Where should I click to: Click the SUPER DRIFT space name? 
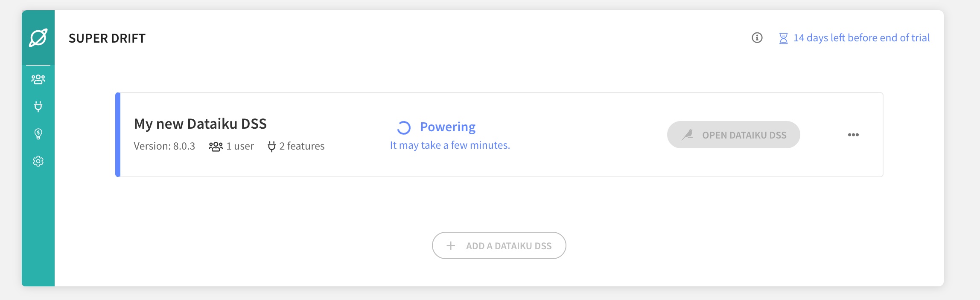tap(107, 38)
